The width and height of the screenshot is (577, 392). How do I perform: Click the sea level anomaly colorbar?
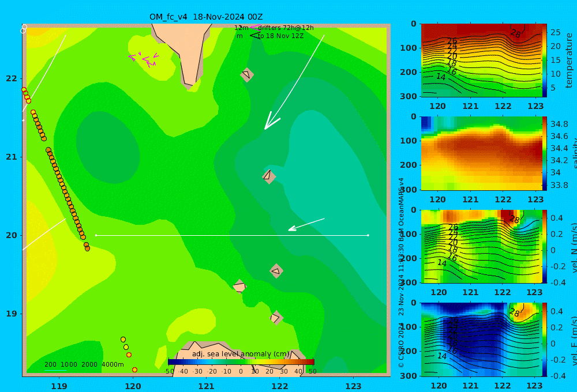(241, 362)
